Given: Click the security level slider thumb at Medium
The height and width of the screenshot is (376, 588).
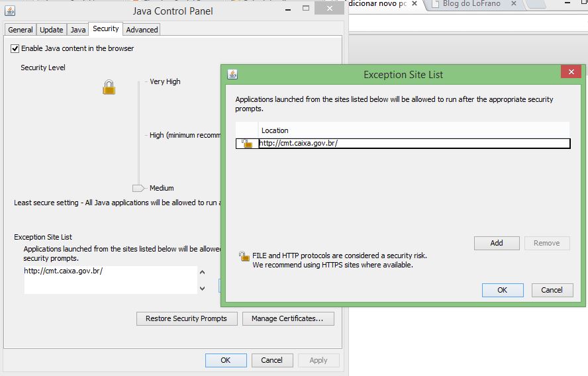Looking at the screenshot, I should (x=138, y=188).
